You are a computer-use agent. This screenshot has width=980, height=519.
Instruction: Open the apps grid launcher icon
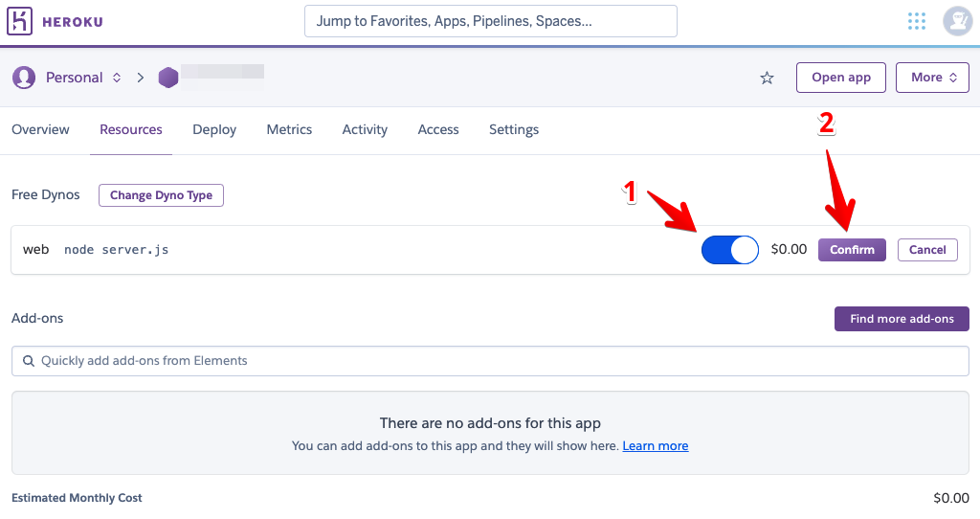coord(916,21)
